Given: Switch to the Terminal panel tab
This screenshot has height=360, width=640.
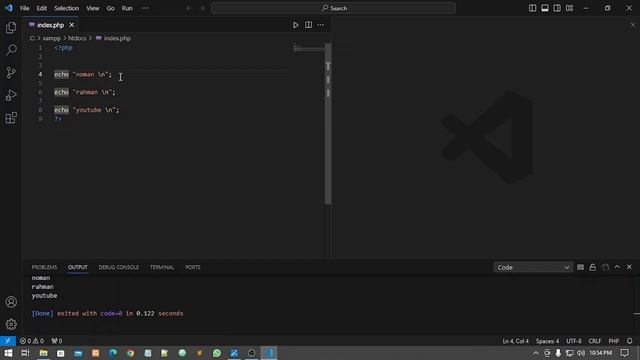Looking at the screenshot, I should click(162, 267).
